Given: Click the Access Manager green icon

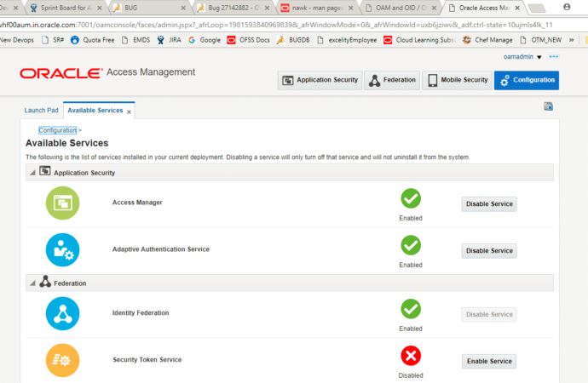Looking at the screenshot, I should pos(62,203).
